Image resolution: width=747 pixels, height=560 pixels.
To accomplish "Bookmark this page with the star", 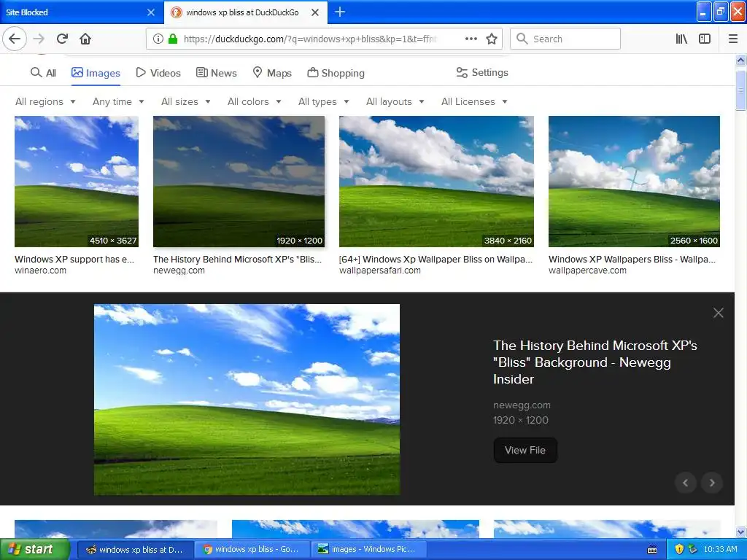I will tap(492, 39).
